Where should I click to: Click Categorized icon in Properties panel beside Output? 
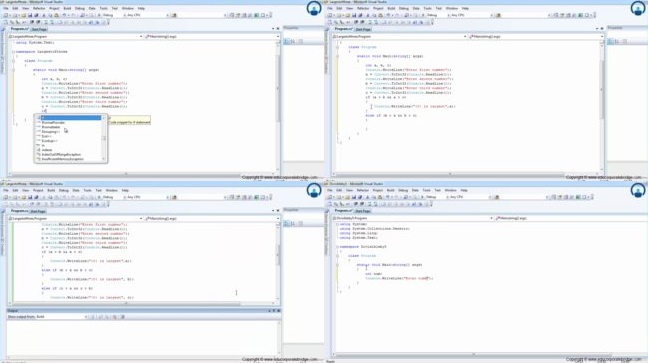286,224
